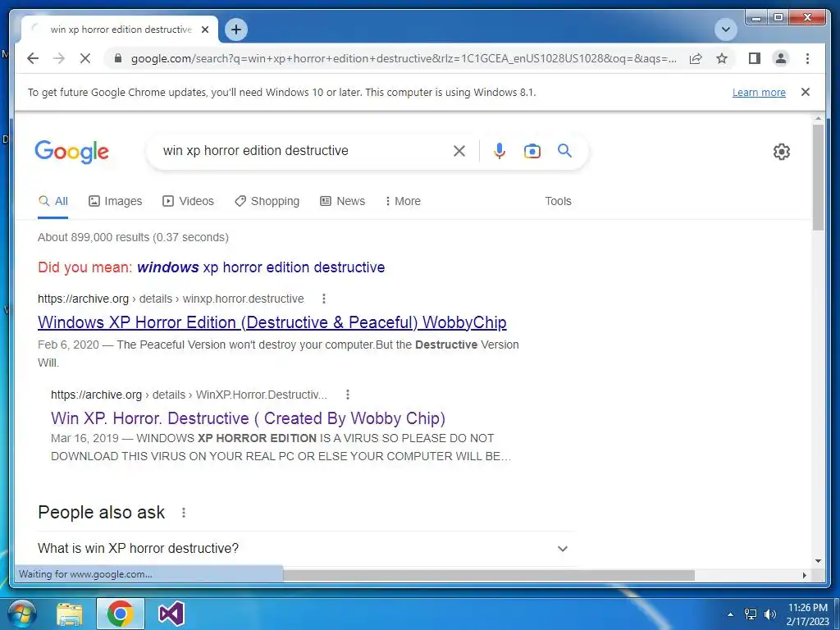Click the forward navigation arrow
840x630 pixels.
tap(59, 58)
